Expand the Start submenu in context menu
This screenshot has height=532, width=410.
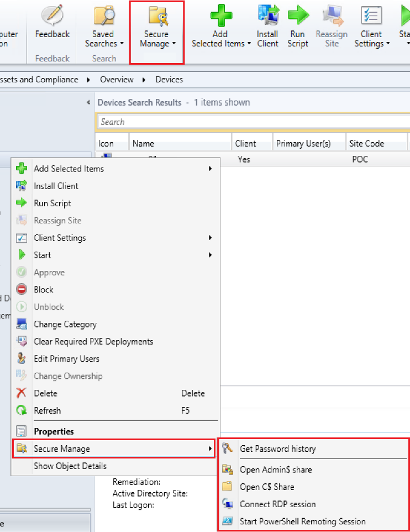pos(210,255)
